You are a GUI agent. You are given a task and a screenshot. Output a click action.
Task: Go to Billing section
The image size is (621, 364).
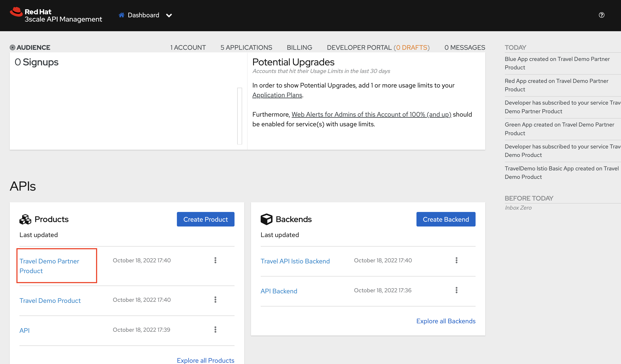[x=299, y=47]
